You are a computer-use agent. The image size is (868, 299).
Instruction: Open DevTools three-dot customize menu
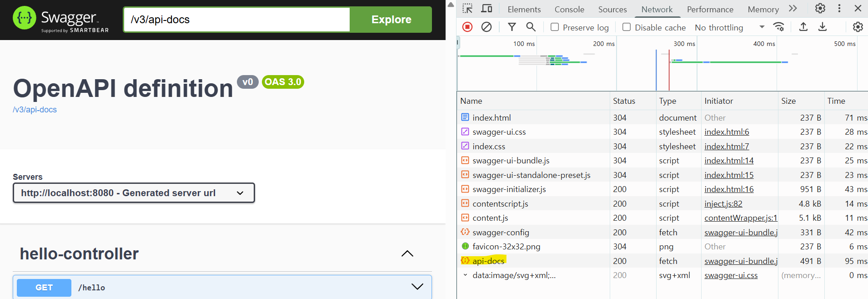click(x=839, y=8)
